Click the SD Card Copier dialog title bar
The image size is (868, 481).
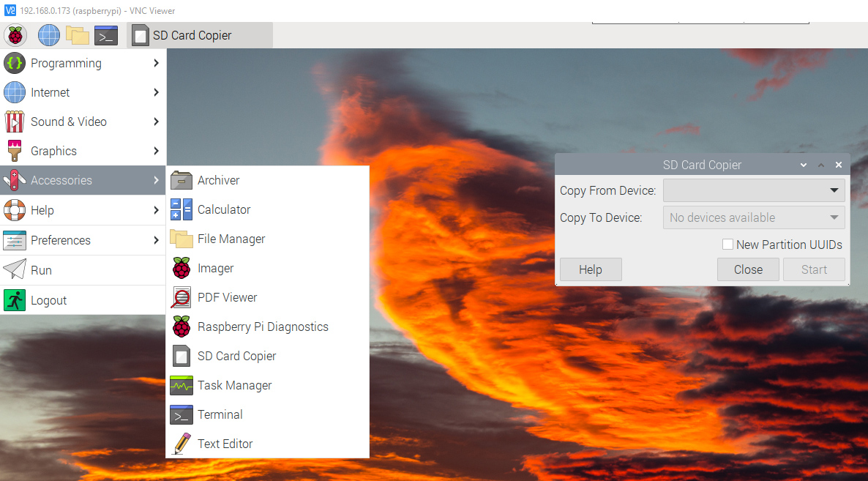[x=702, y=165]
